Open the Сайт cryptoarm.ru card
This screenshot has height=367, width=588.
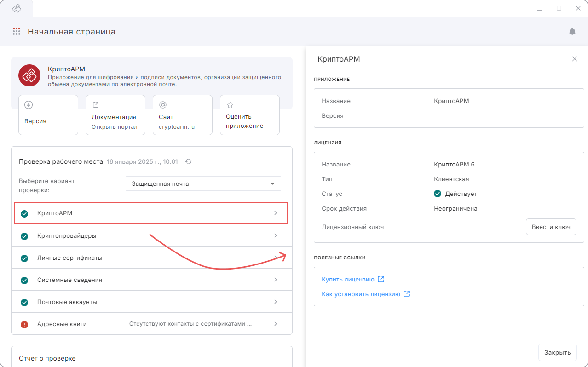click(x=183, y=115)
